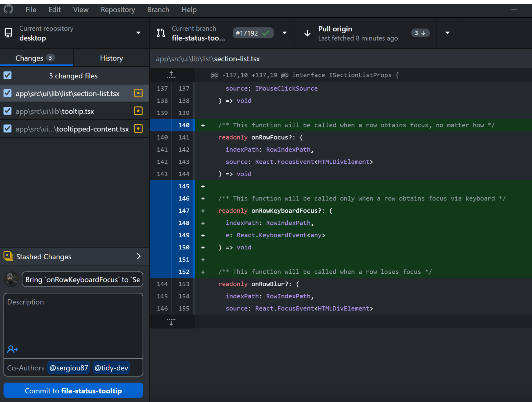Click the Stashed Changes stash icon

(8, 256)
